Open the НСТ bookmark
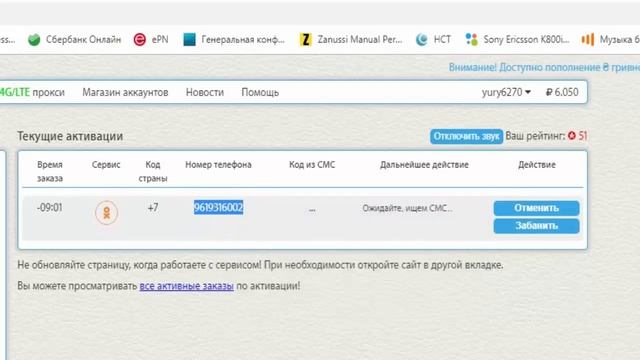Image resolution: width=640 pixels, height=360 pixels. [433, 40]
